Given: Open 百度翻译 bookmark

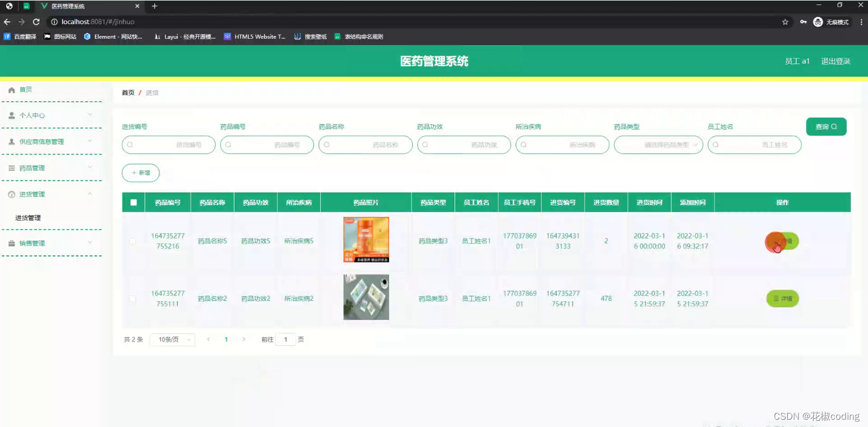Looking at the screenshot, I should (20, 36).
